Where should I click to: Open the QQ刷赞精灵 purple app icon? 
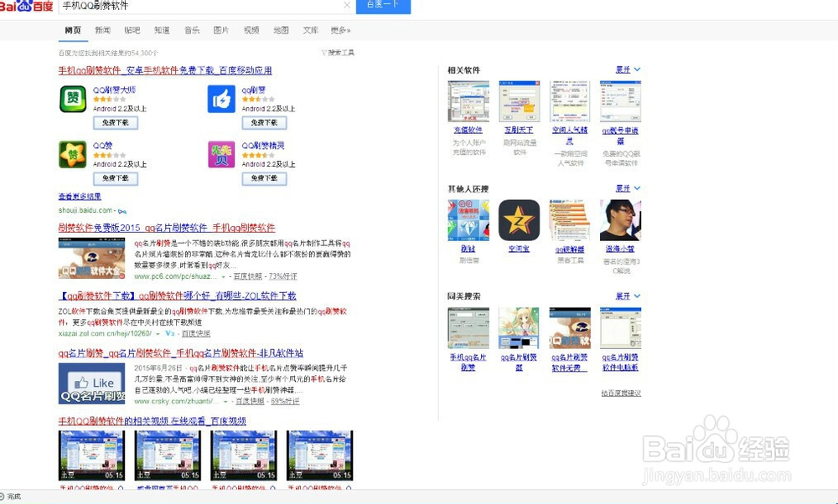[221, 154]
